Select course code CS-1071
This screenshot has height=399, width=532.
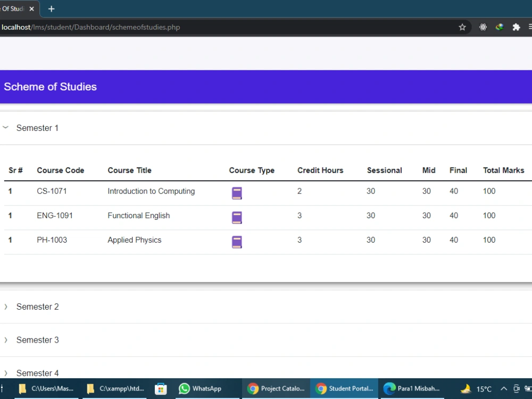pos(52,191)
